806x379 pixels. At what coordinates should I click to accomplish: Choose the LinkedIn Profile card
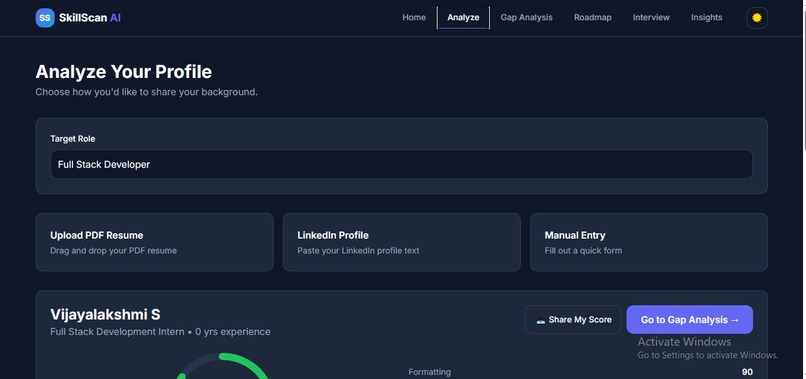tap(401, 242)
